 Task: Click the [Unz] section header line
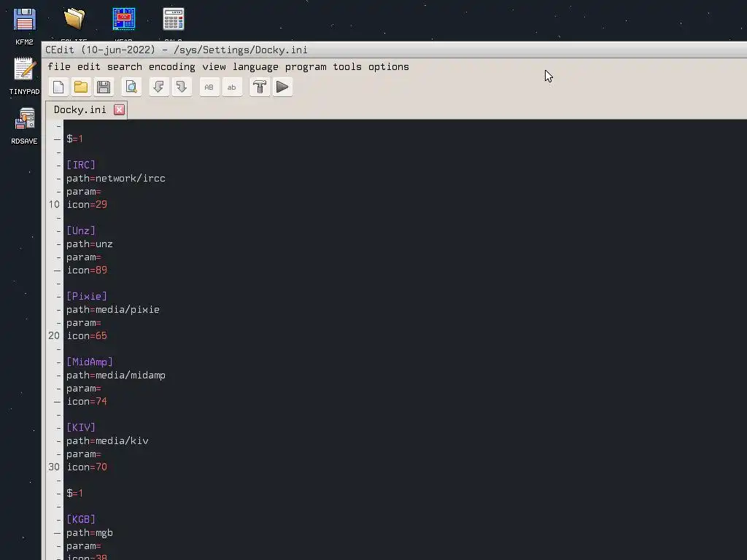[81, 231]
